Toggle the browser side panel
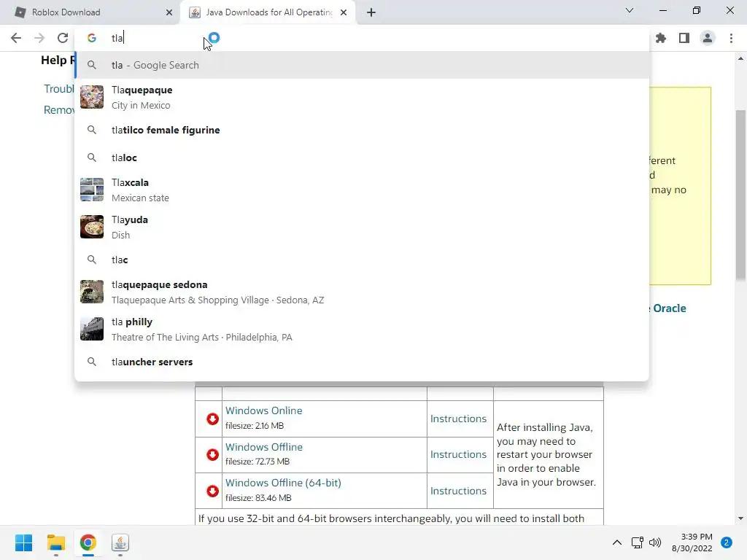The height and width of the screenshot is (560, 747). click(684, 38)
